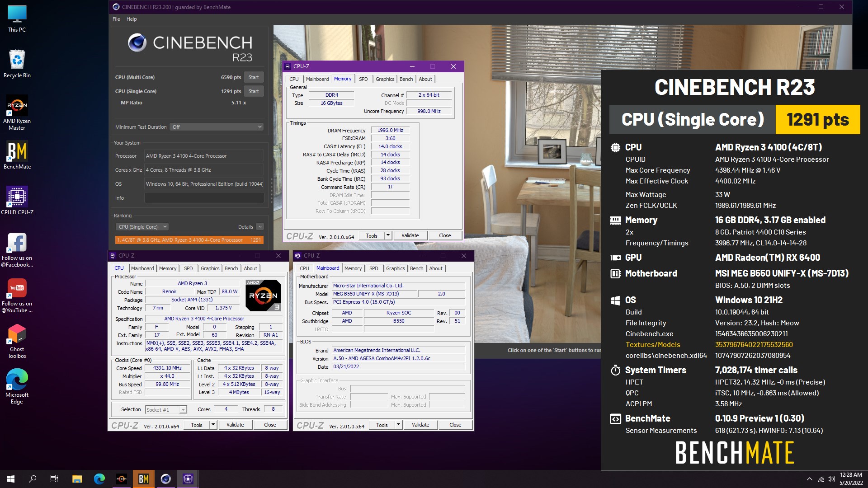Image resolution: width=868 pixels, height=488 pixels.
Task: Click Validate in CPU-Z CPU window
Action: (235, 425)
